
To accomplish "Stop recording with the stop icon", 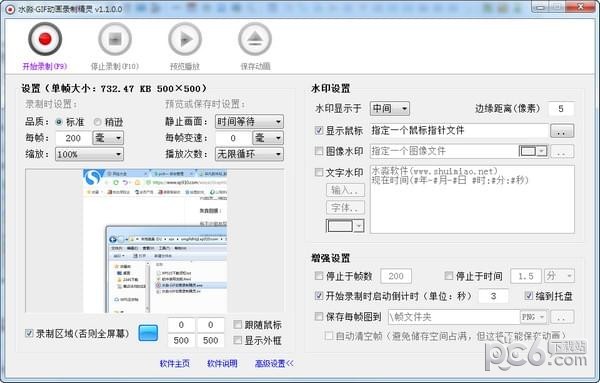I will click(115, 39).
